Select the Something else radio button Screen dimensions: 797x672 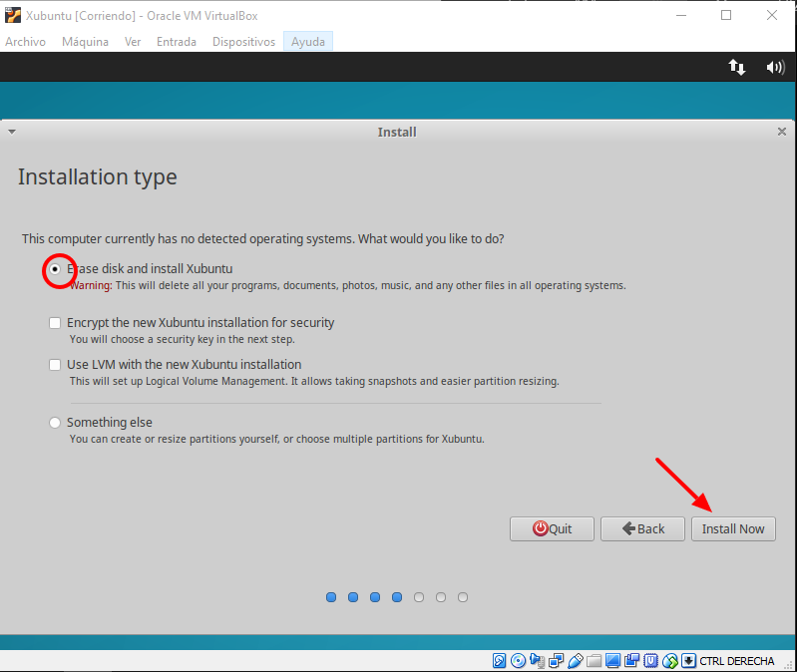point(55,423)
